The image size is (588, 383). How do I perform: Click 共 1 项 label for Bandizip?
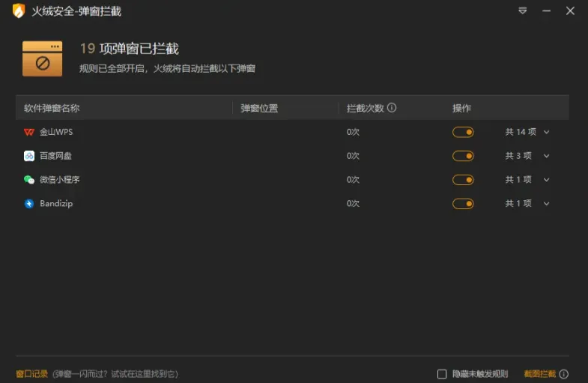518,203
